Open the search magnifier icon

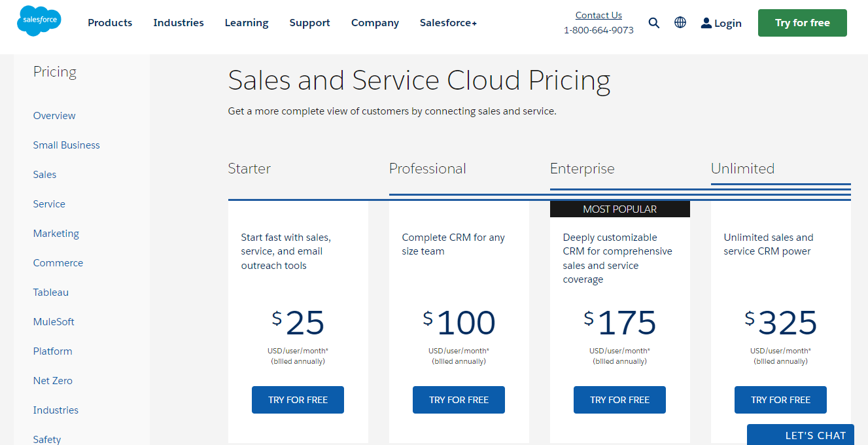(654, 23)
